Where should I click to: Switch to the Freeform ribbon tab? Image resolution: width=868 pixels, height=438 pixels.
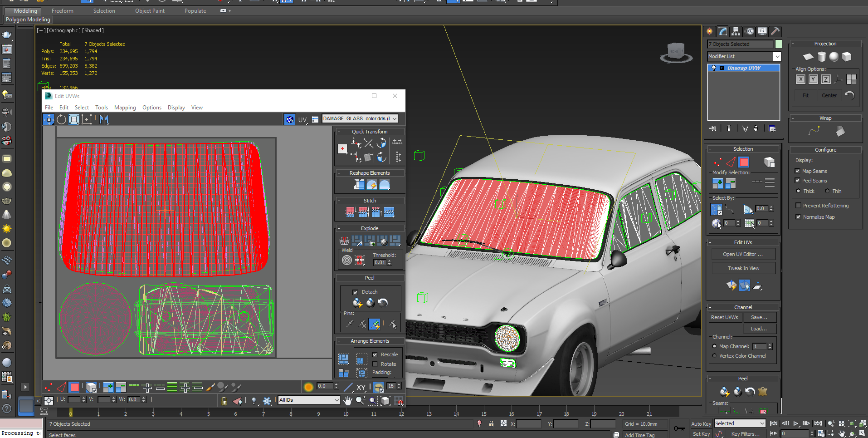pos(63,11)
